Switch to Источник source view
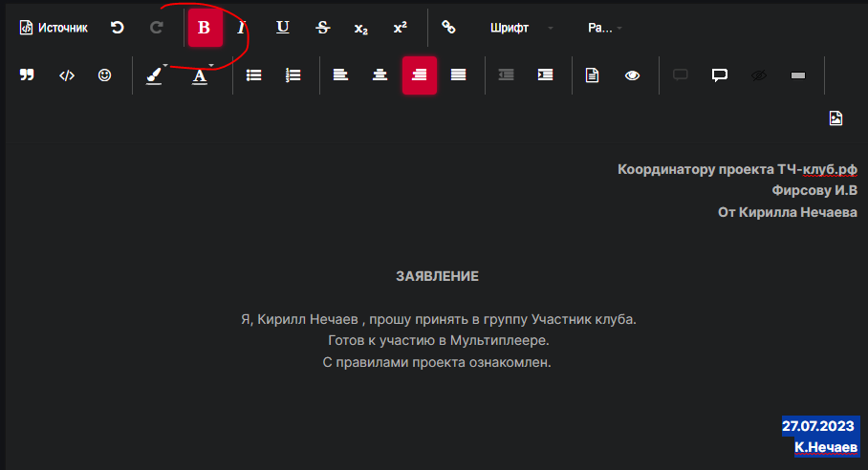 point(54,28)
